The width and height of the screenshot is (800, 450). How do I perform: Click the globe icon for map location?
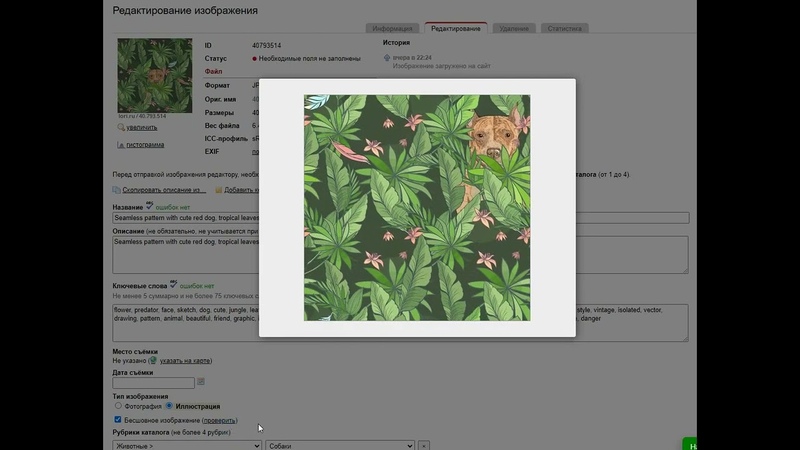coord(153,360)
